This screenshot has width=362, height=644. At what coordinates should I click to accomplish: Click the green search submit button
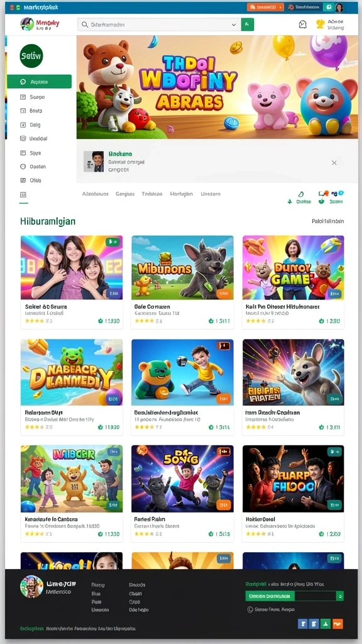248,25
